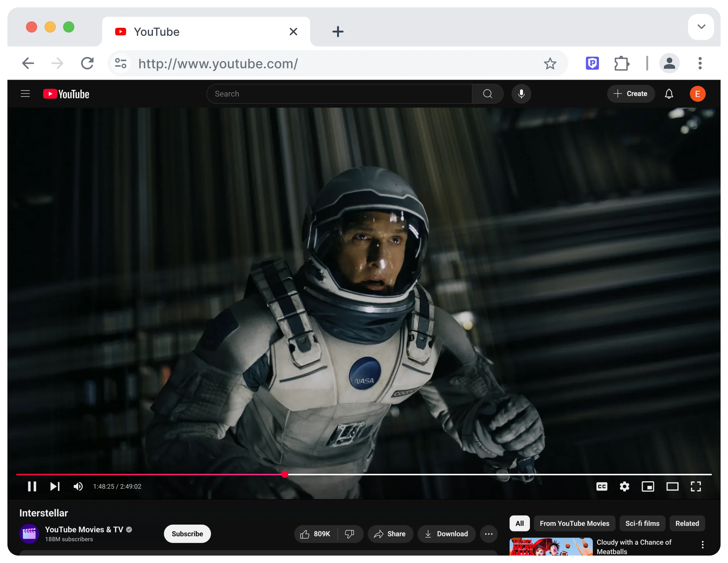Screen dimensions: 728x563
Task: Reload the page
Action: (x=87, y=63)
